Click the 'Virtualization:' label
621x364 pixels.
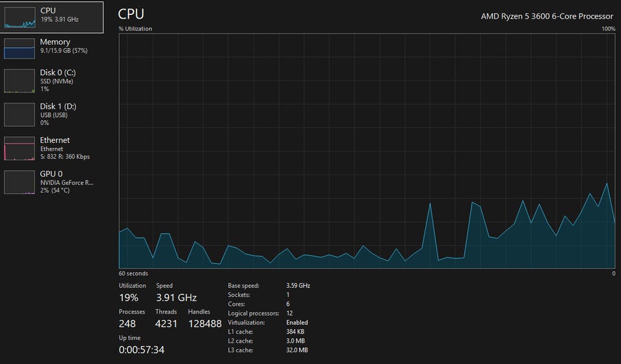(246, 323)
